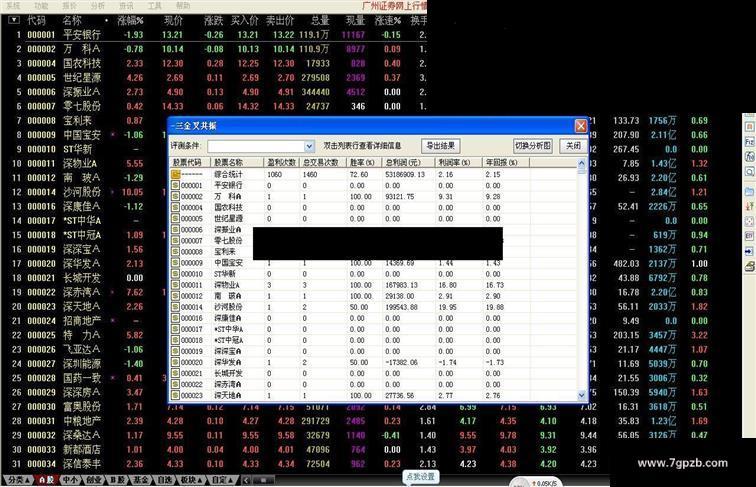Expand the 自定 tab menu
Image resolution: width=756 pixels, height=487 pixels.
pos(222,480)
